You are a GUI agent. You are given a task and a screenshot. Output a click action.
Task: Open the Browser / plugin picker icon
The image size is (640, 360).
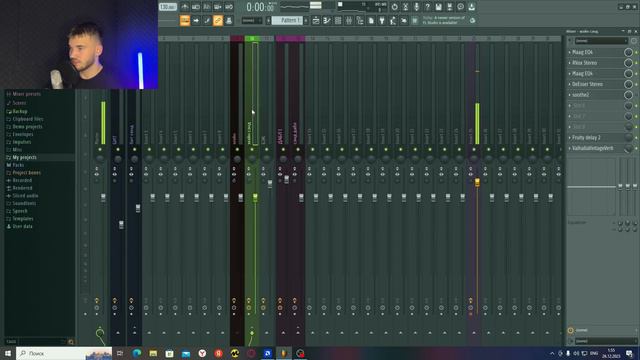coord(360,20)
